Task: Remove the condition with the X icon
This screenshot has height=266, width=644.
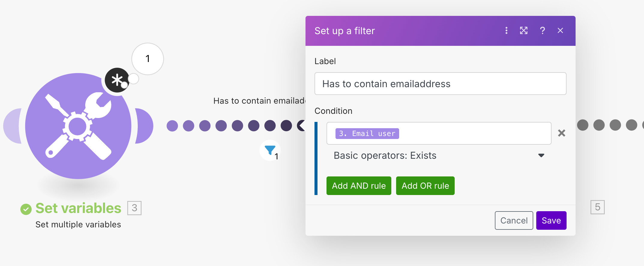Action: tap(561, 133)
